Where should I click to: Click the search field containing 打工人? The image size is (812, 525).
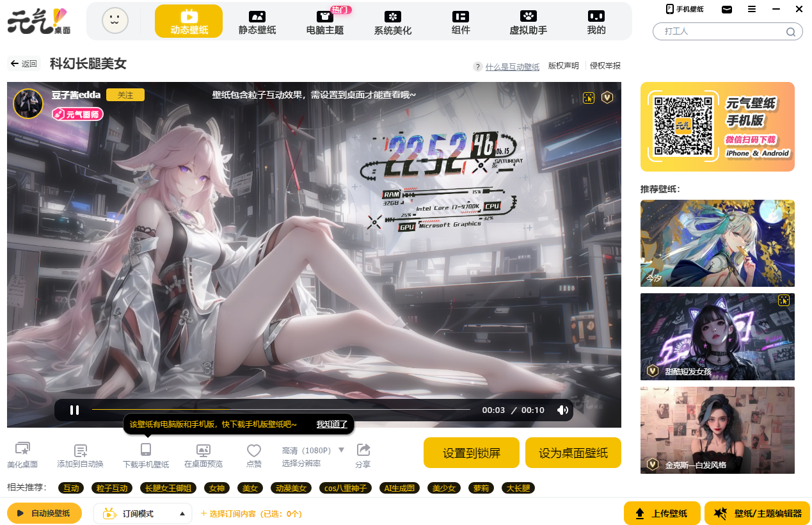coord(728,31)
